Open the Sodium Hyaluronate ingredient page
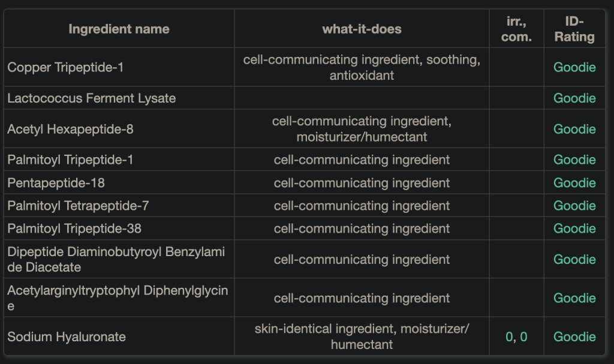Image resolution: width=614 pixels, height=364 pixels. [67, 336]
